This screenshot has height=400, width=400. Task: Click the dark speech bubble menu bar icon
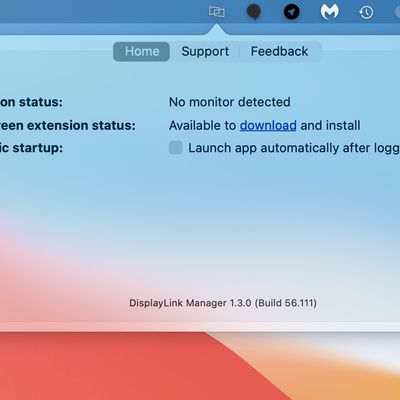[x=254, y=12]
